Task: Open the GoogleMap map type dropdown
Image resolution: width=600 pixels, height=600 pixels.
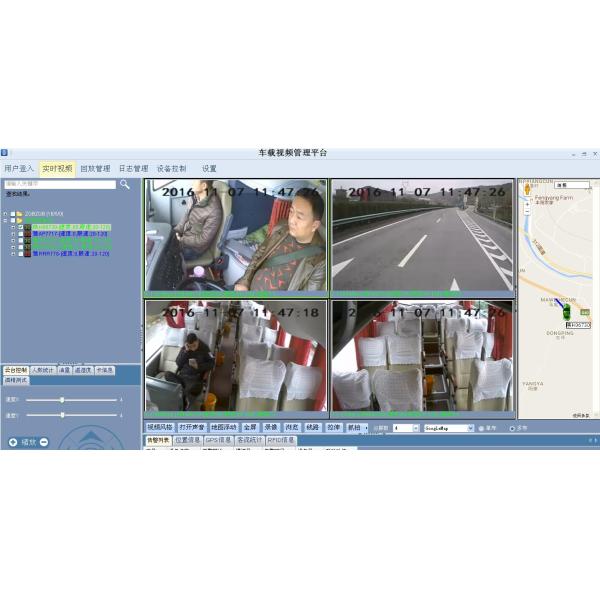Action: click(448, 428)
